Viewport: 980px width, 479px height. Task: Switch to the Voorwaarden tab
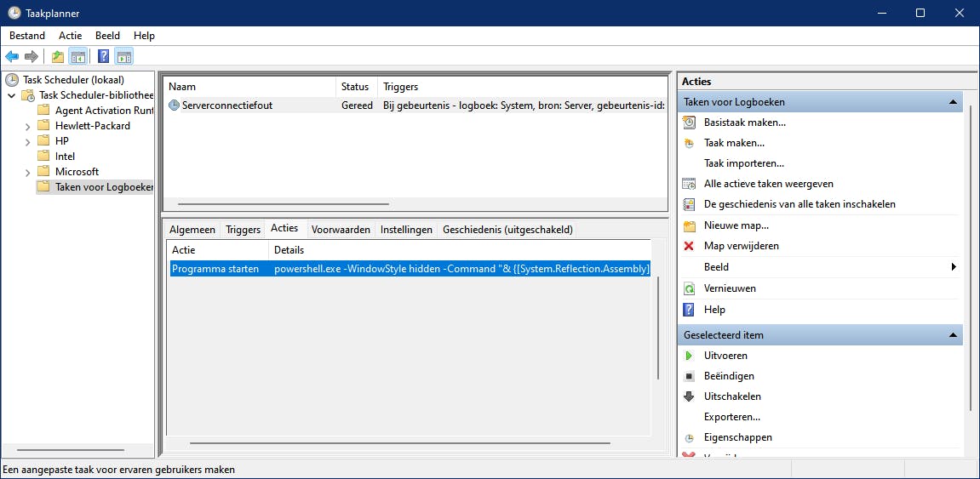(341, 230)
